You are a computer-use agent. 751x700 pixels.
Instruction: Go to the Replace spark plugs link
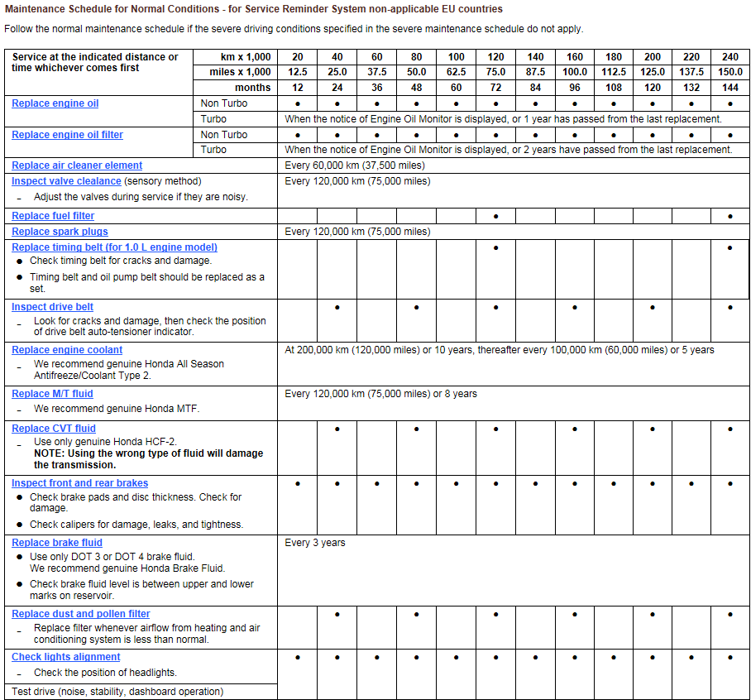pyautogui.click(x=60, y=232)
